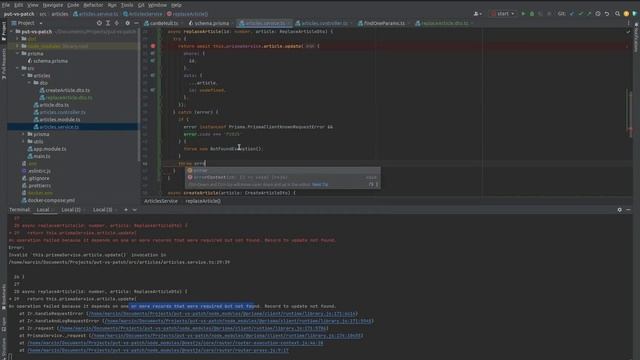Image resolution: width=640 pixels, height=360 pixels.
Task: Open the start run configuration dropdown
Action: click(x=503, y=13)
